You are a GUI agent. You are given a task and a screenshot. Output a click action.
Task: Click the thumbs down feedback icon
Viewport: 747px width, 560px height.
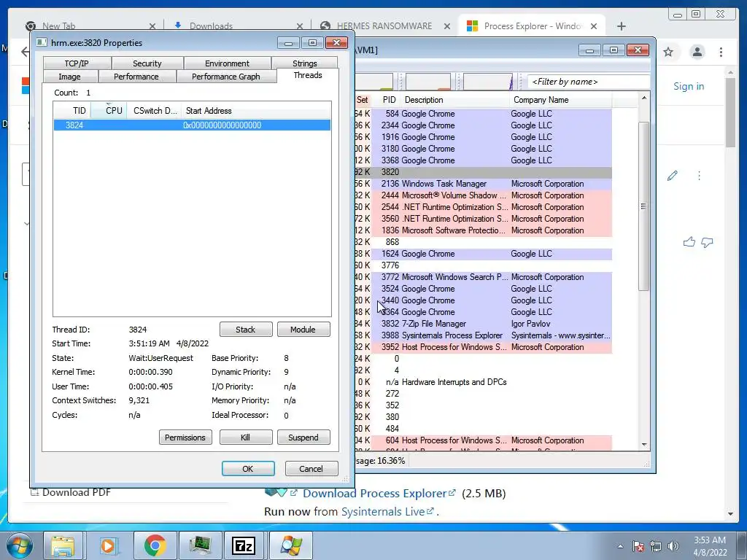tap(708, 242)
